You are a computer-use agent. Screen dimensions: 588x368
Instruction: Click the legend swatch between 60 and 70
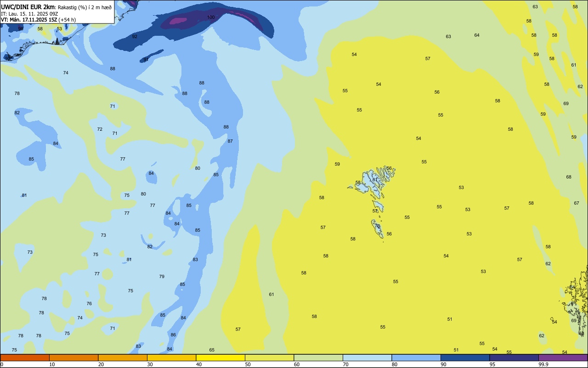318,357
